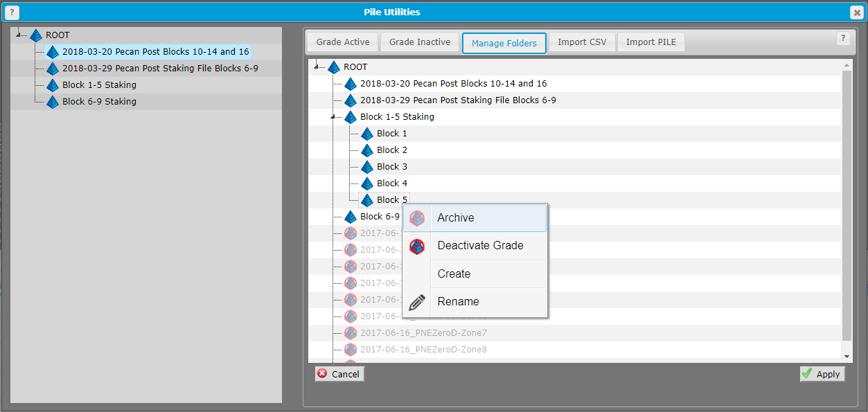The width and height of the screenshot is (868, 412).
Task: Click the red Deactivate Grade icon
Action: point(416,245)
